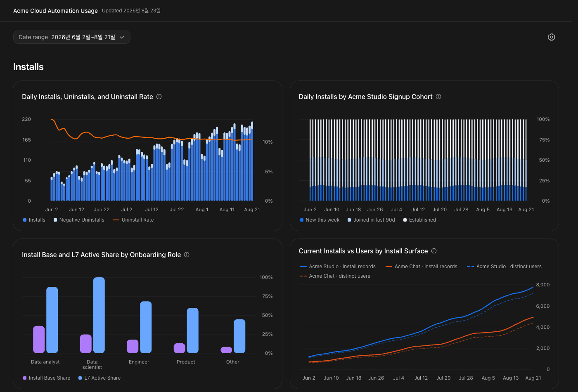Viewport: 578px width, 392px height.
Task: Open the settings gear icon
Action: click(x=552, y=37)
